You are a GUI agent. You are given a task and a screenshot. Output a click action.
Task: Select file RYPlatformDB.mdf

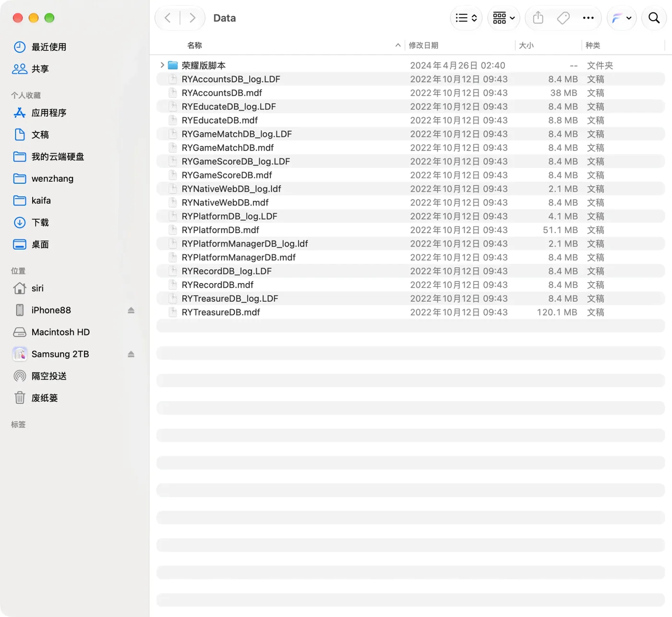pos(410,230)
